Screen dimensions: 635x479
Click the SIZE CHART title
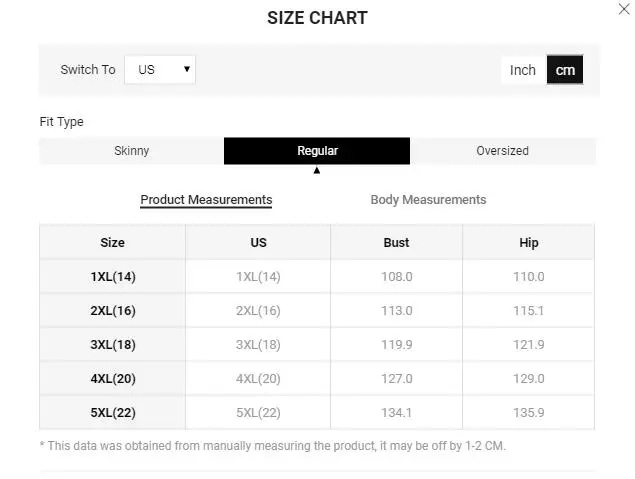coord(317,18)
